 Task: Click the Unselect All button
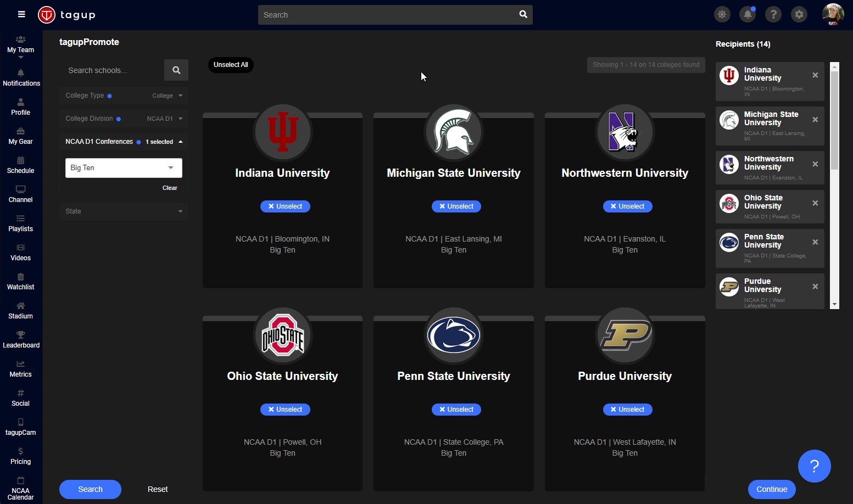point(231,65)
